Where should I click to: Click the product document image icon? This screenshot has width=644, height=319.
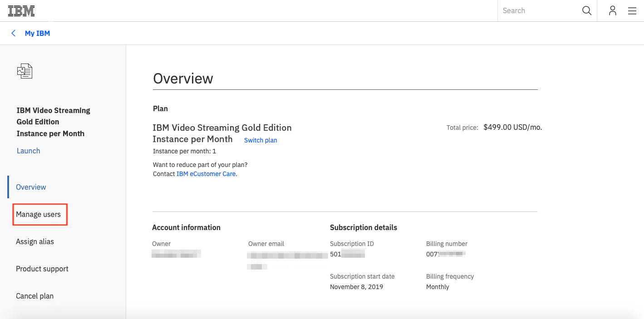25,71
